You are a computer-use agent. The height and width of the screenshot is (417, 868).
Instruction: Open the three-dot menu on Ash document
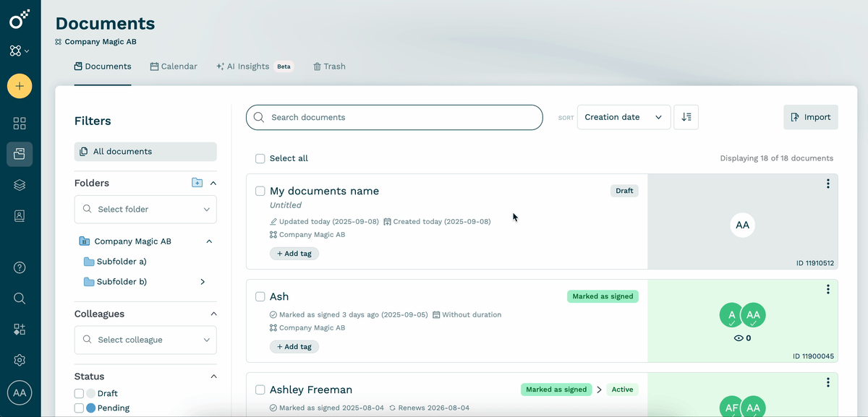[x=827, y=289]
